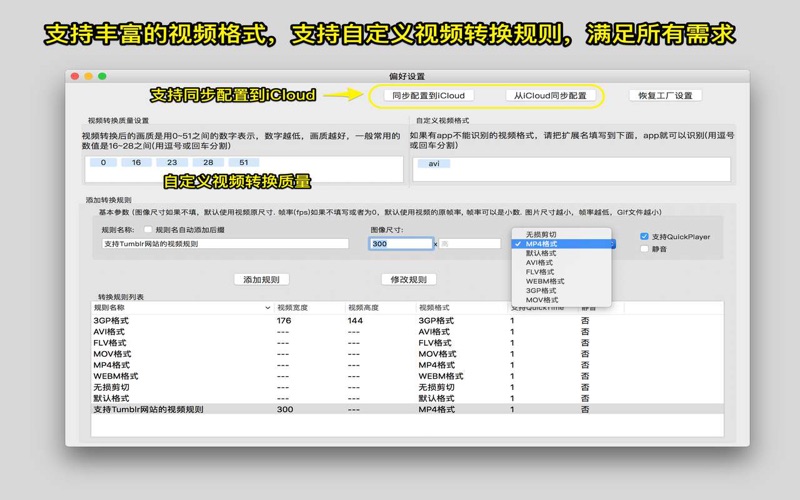The width and height of the screenshot is (800, 500).
Task: Click the 从iCloud同步配置 button
Action: tap(550, 96)
